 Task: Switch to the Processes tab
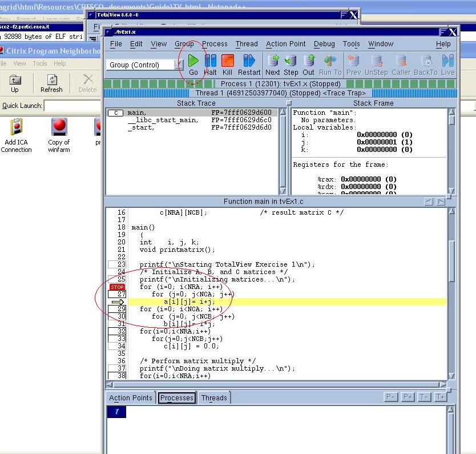point(177,398)
